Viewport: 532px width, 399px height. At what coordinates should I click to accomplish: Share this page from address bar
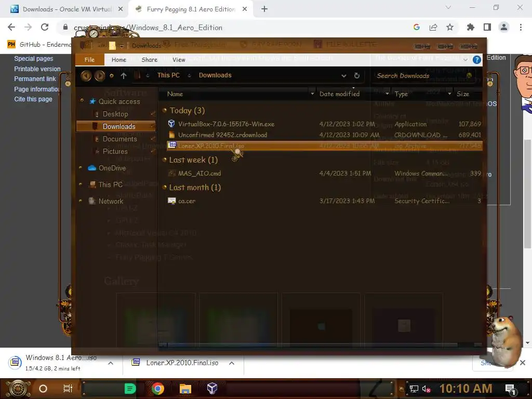point(433,27)
